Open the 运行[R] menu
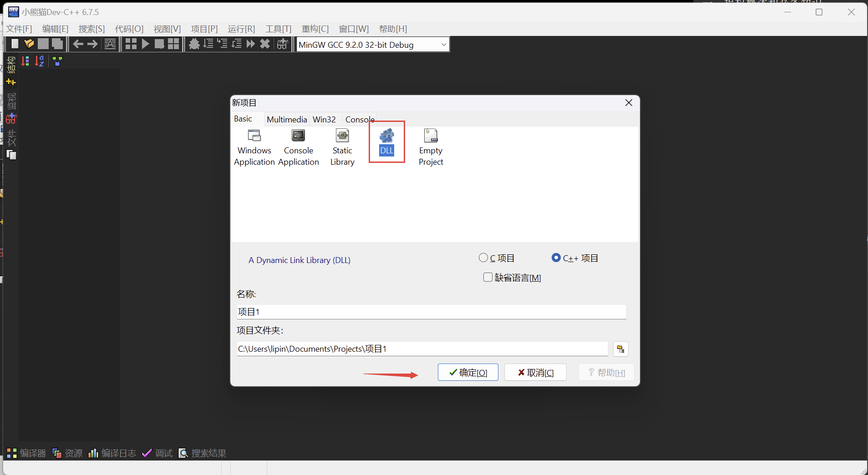 [242, 29]
